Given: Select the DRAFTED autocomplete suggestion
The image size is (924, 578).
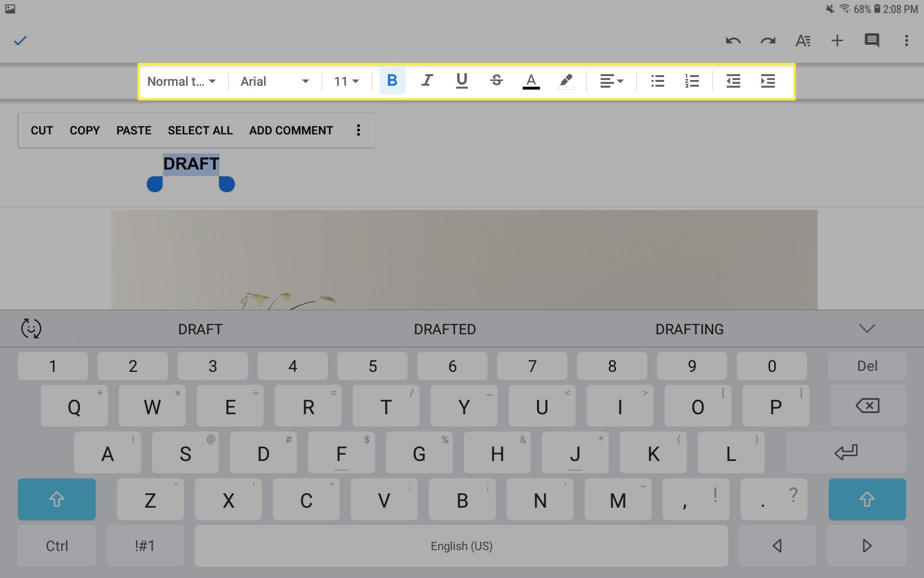Looking at the screenshot, I should (444, 328).
